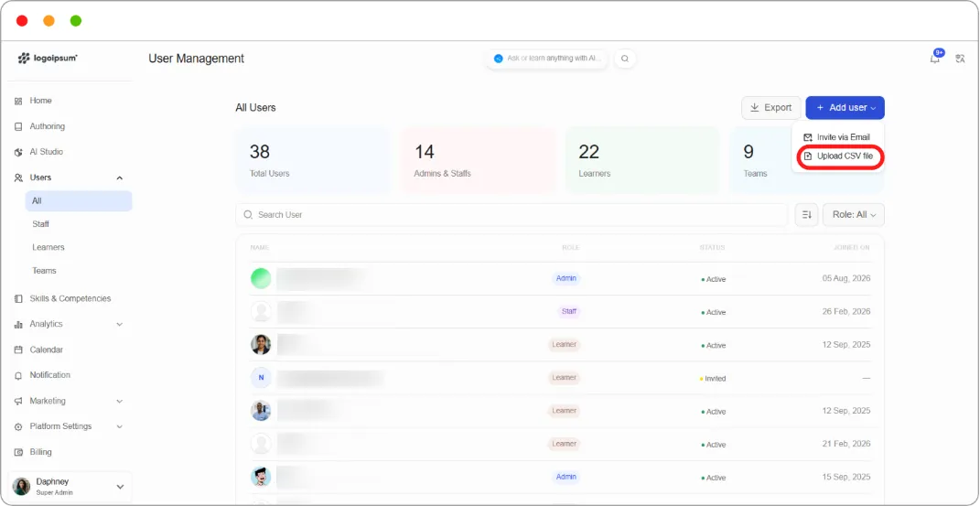The height and width of the screenshot is (506, 980).
Task: Click the sort order icon button
Action: pyautogui.click(x=806, y=214)
